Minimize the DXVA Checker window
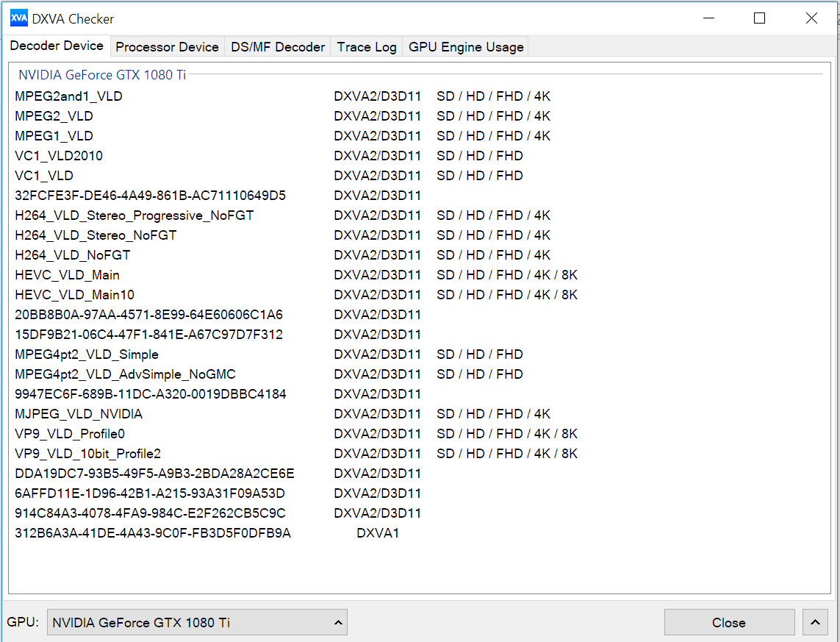This screenshot has height=642, width=840. tap(708, 18)
